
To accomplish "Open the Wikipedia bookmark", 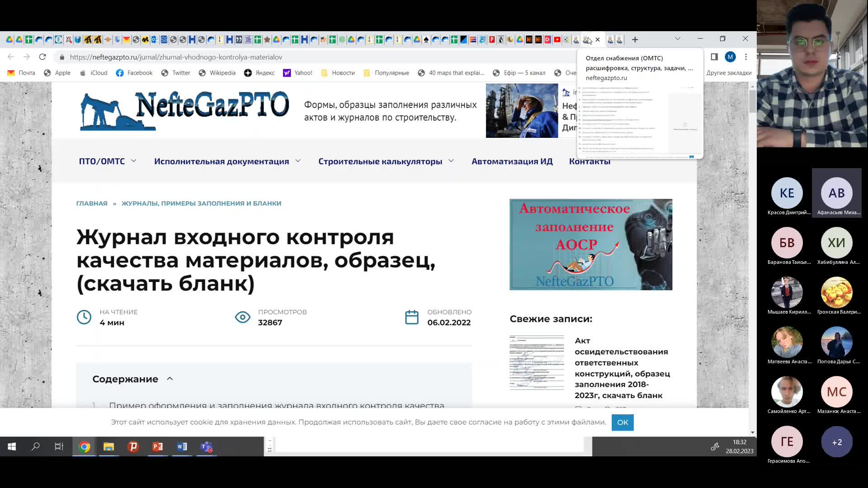I will click(x=217, y=73).
